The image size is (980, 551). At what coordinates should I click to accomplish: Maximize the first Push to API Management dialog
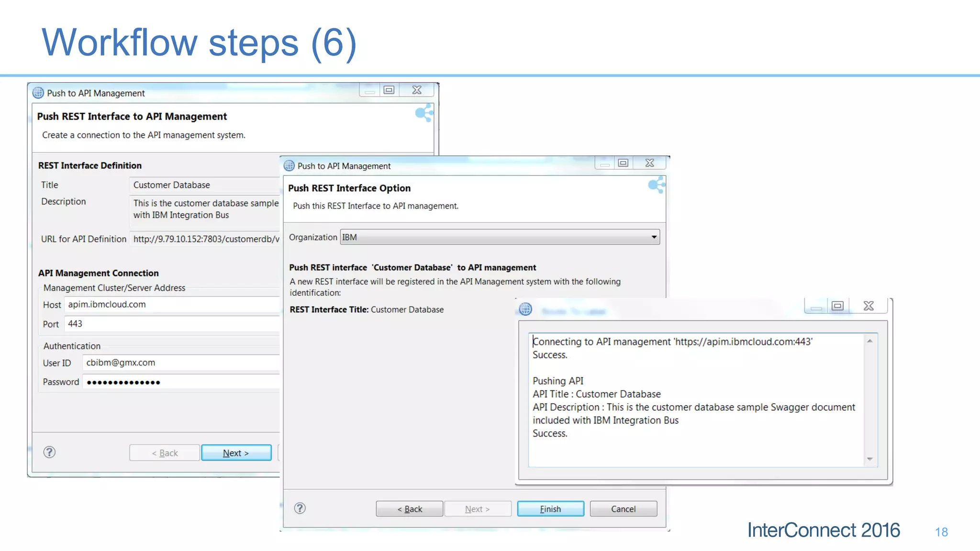pyautogui.click(x=389, y=90)
